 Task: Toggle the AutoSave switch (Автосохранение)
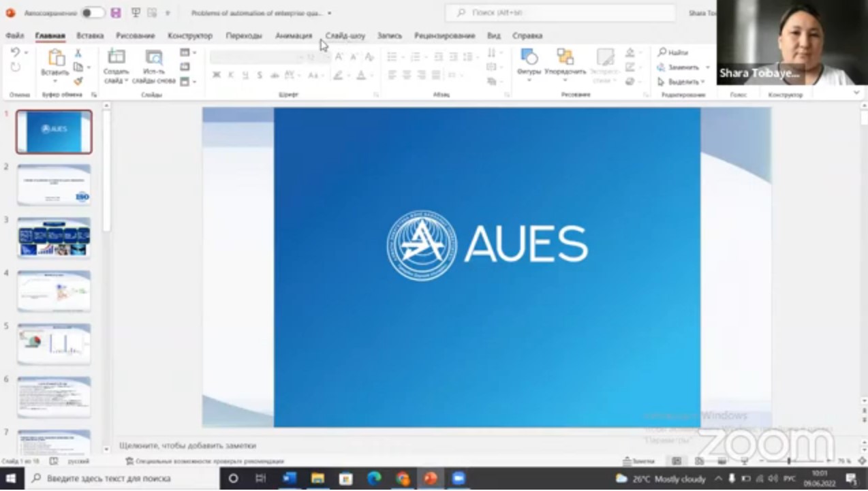point(93,13)
